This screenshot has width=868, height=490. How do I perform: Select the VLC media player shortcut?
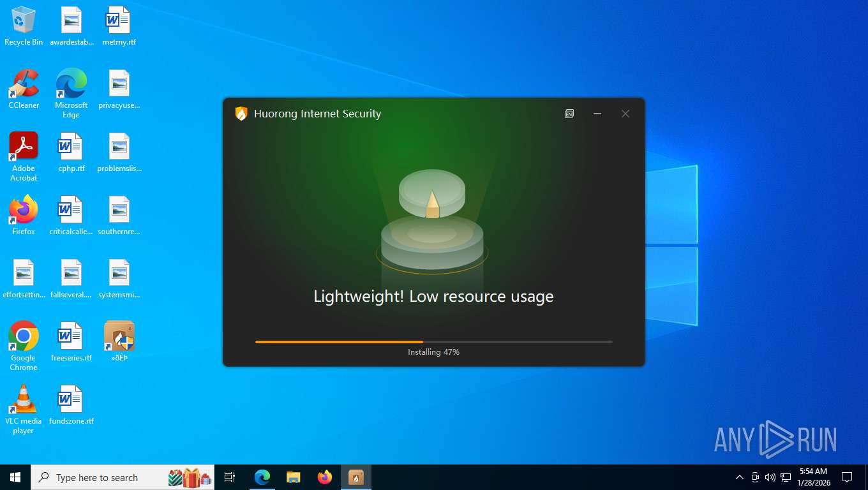click(x=24, y=409)
